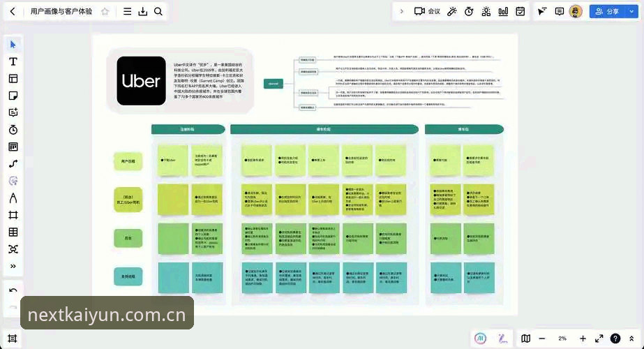The image size is (644, 349).
Task: Open the 2% zoom level menu
Action: (x=562, y=339)
